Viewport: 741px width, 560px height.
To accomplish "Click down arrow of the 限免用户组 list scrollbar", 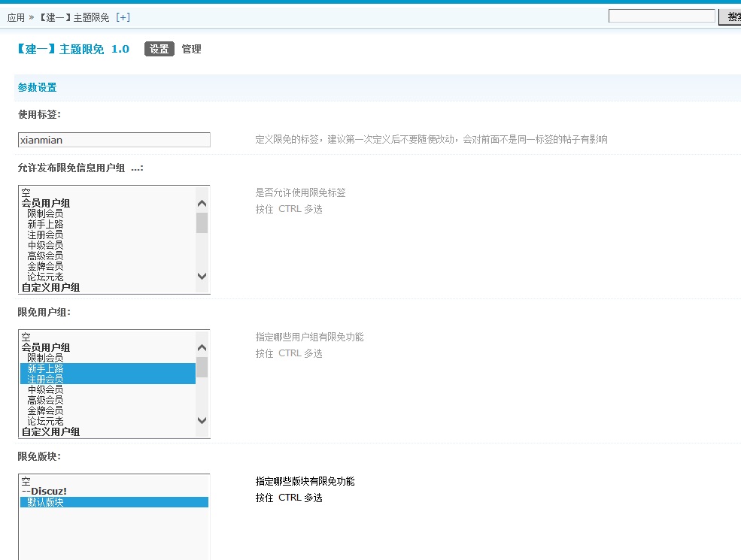I will pos(202,420).
